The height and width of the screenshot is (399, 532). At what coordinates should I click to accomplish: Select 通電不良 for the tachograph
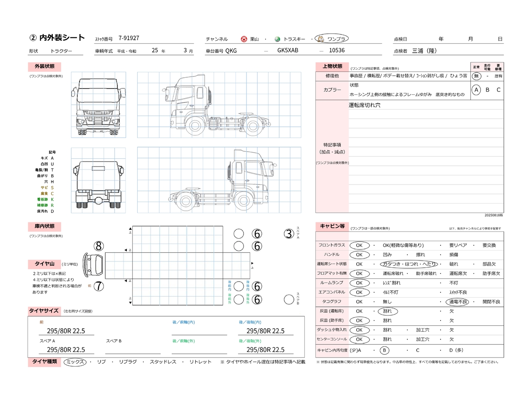tap(458, 302)
